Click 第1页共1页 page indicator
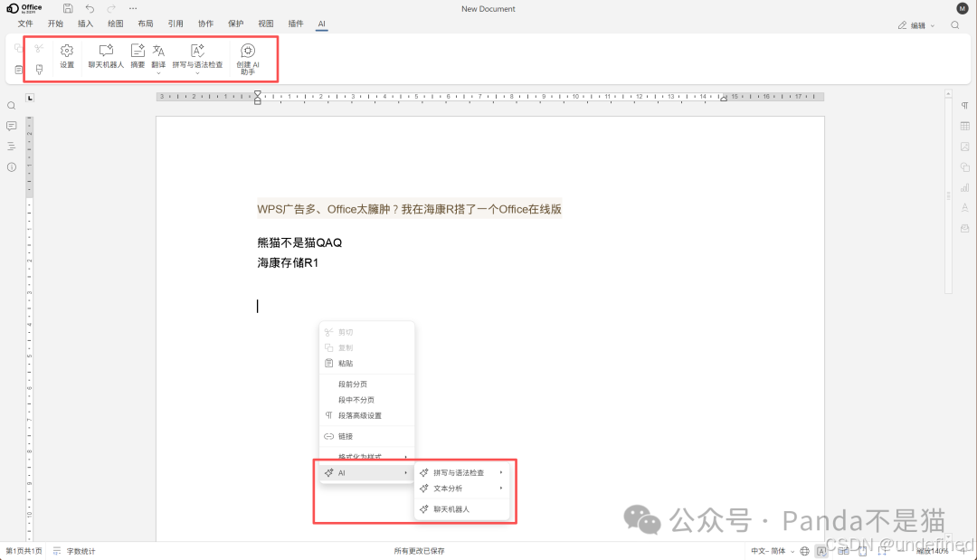The image size is (977, 560). click(24, 551)
